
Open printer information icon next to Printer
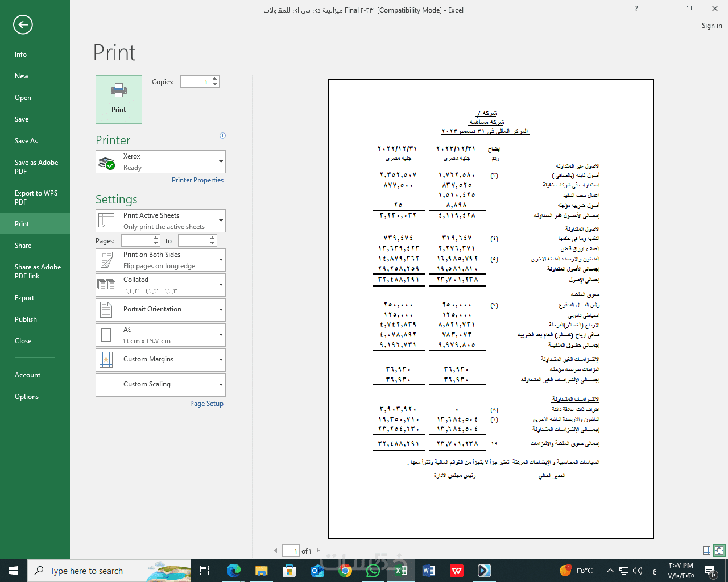coord(222,136)
